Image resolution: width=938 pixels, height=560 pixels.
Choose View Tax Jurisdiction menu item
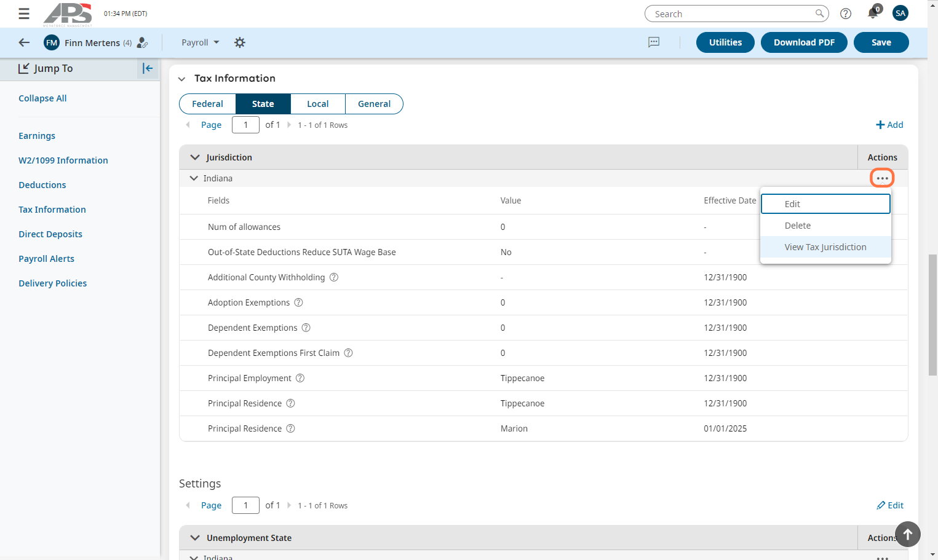click(x=825, y=247)
